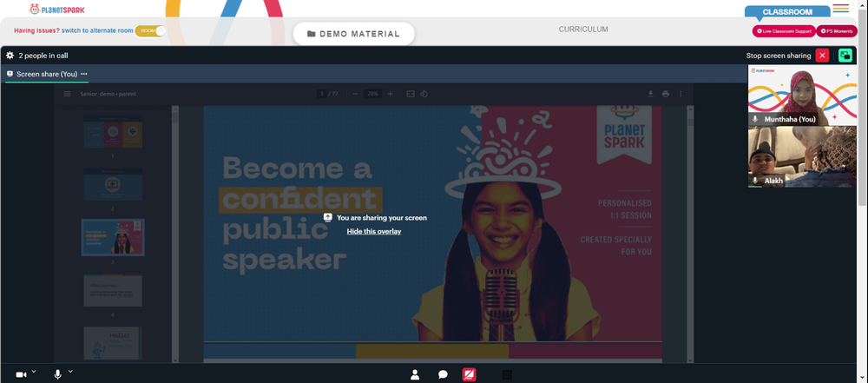Click PDF print icon
The image size is (868, 383).
pyautogui.click(x=666, y=94)
